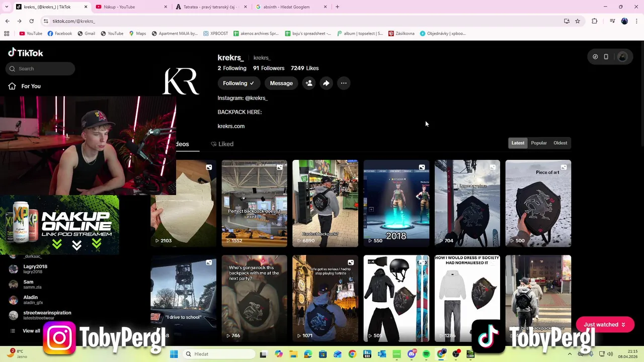This screenshot has width=644, height=362.
Task: Sort videos by Oldest
Action: [x=560, y=143]
